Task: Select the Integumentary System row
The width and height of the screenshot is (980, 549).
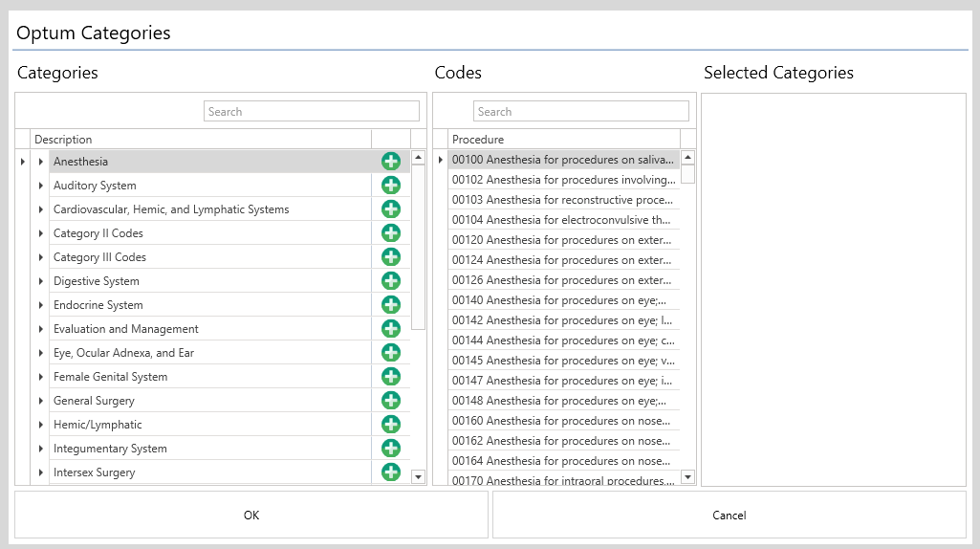Action: coord(210,449)
